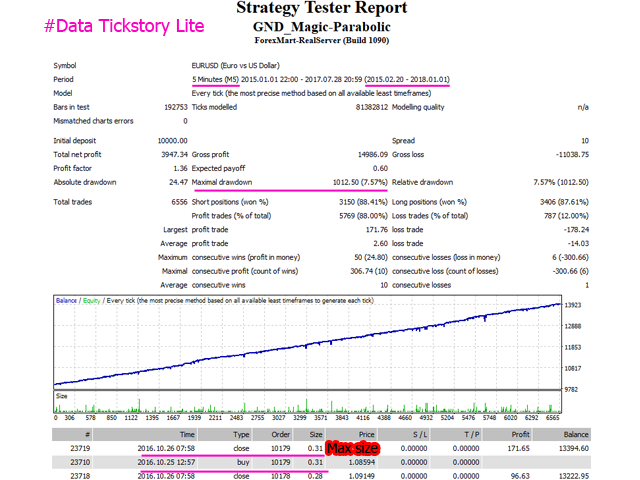
Task: Click the Modelling quality n/a value
Action: click(583, 107)
